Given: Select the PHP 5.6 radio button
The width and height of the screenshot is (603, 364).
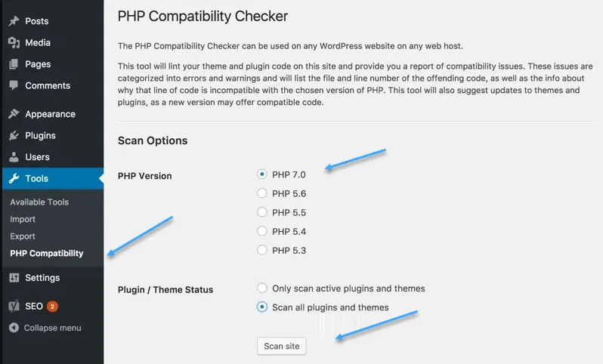Looking at the screenshot, I should (x=262, y=193).
